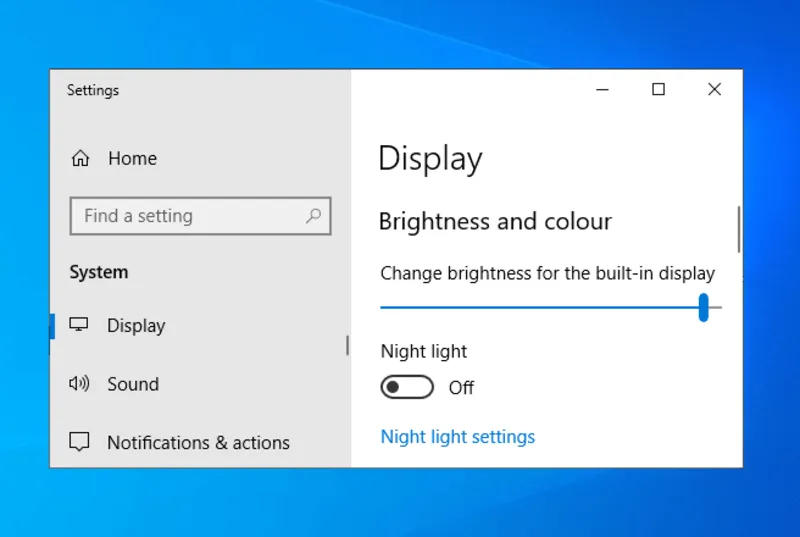Click the sidebar vertical scrollbar
Image resolution: width=800 pixels, height=537 pixels.
347,345
